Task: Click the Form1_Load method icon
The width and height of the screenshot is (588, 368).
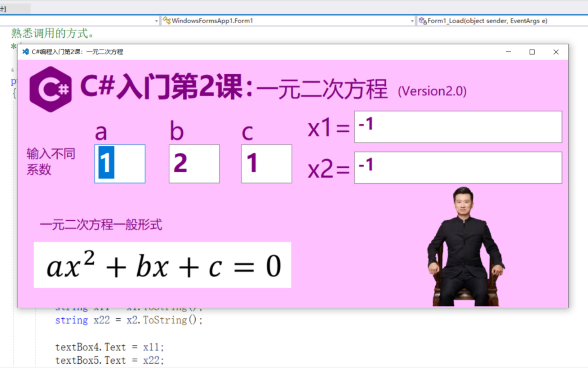Action: (x=423, y=21)
